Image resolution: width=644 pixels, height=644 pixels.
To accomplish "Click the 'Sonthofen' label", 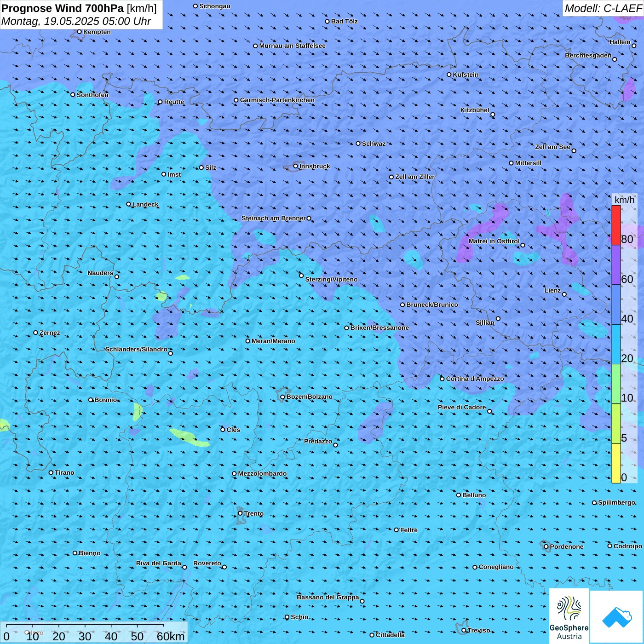I will (x=93, y=95).
